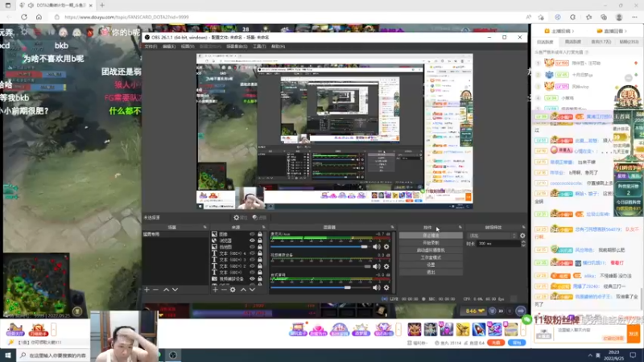Image resolution: width=644 pixels, height=362 pixels.
Task: Click 麦克风/Aux volume slider handle
Action: [x=364, y=247]
